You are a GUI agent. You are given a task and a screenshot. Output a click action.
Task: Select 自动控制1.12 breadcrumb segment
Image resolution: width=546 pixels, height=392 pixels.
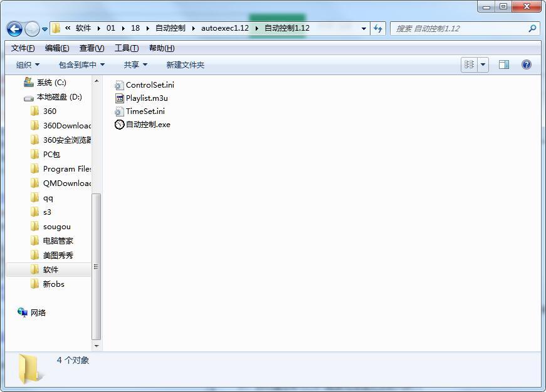coord(287,28)
